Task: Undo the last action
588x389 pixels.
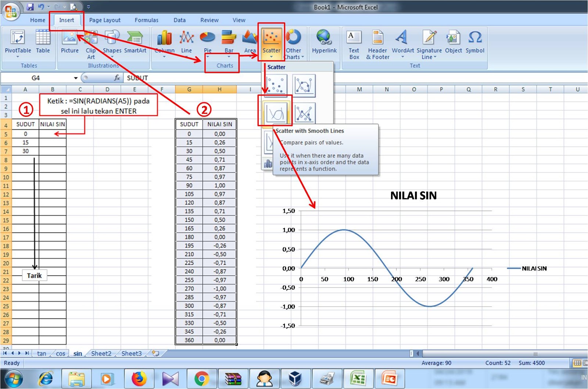Action: [x=41, y=7]
